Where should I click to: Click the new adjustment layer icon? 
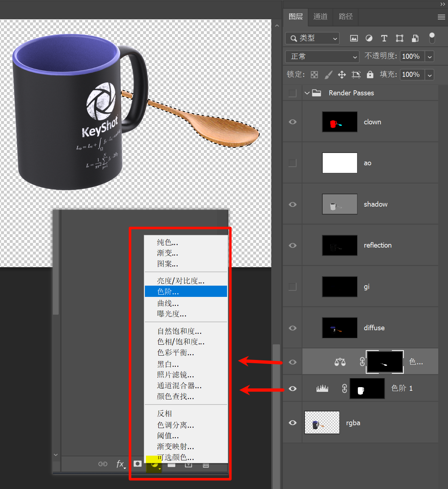click(154, 464)
